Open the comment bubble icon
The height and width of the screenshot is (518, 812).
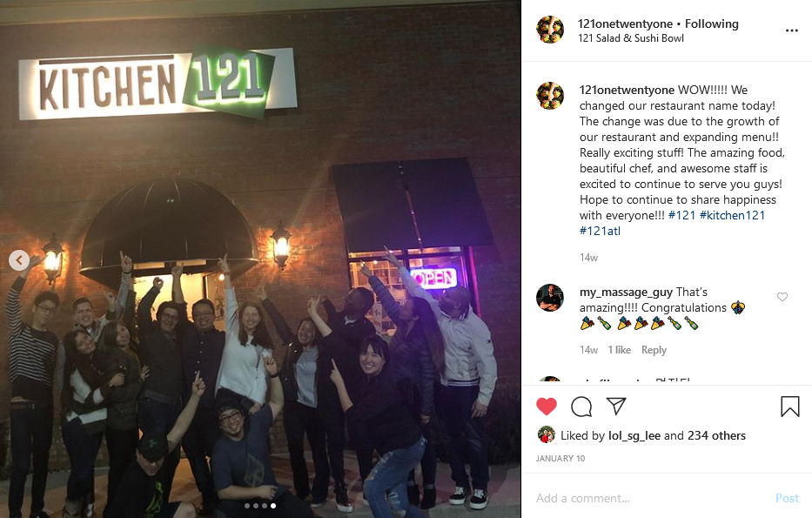581,407
